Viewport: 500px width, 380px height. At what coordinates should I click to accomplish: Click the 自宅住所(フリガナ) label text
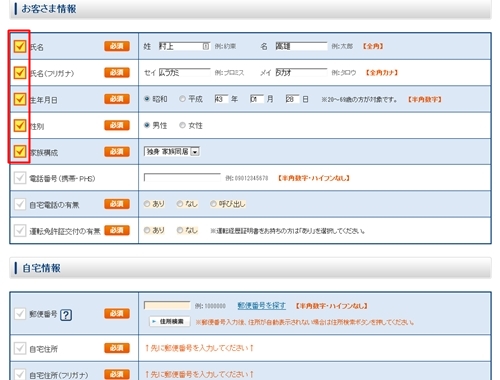(59, 375)
